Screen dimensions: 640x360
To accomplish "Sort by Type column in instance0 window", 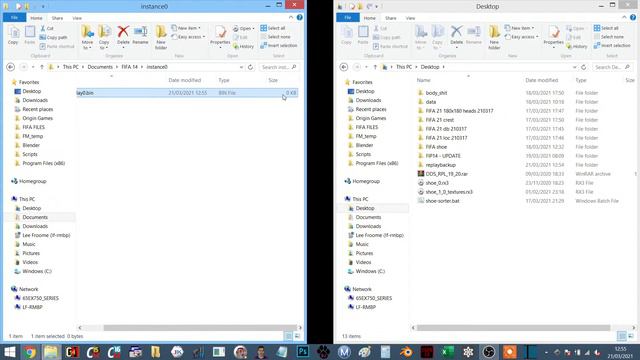I will [224, 80].
